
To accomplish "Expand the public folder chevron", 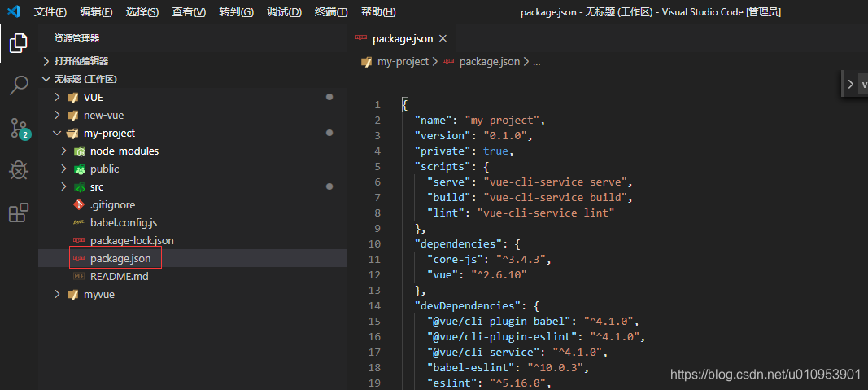I will click(x=63, y=169).
